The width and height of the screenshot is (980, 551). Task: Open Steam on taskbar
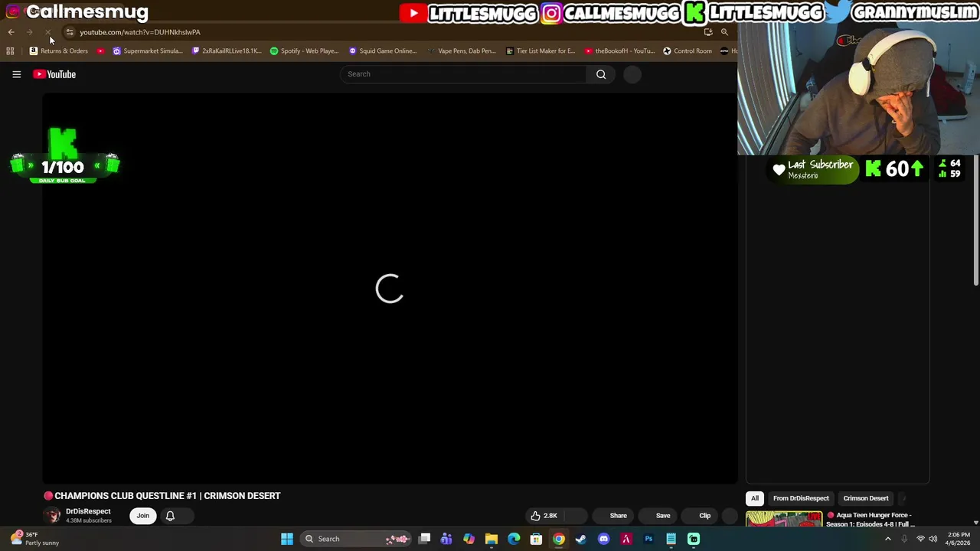pos(581,539)
